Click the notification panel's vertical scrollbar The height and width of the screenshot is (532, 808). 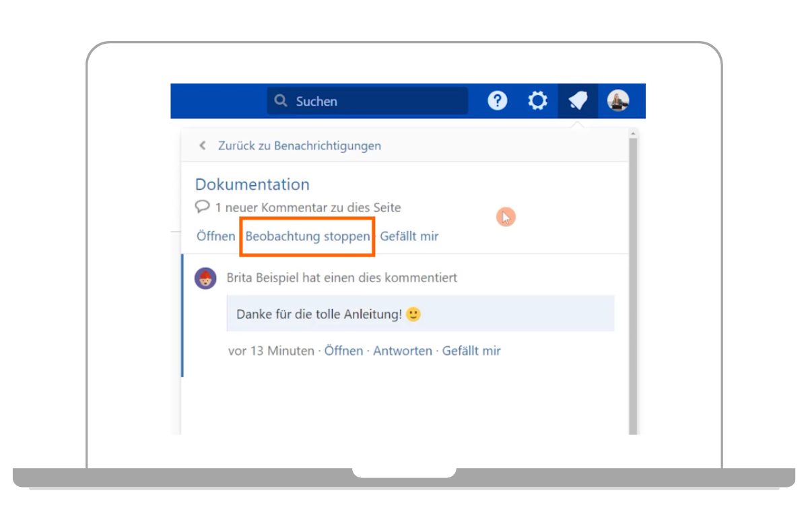pos(632,283)
